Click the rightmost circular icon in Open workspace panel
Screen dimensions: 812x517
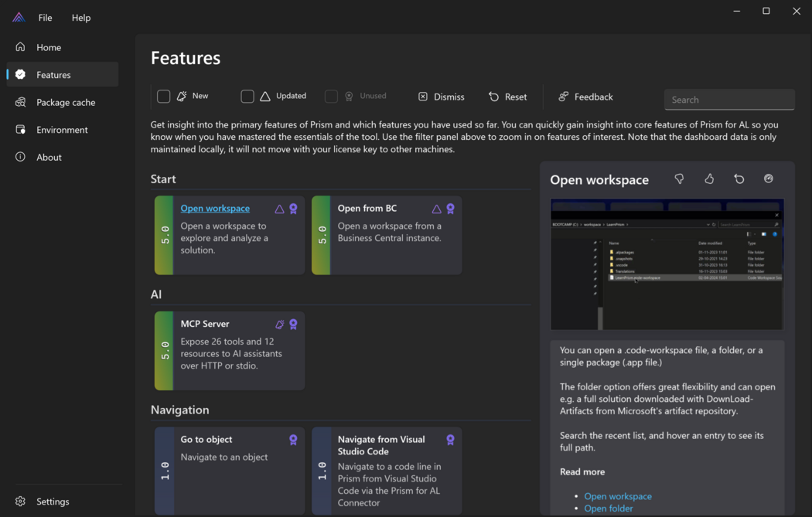tap(769, 179)
